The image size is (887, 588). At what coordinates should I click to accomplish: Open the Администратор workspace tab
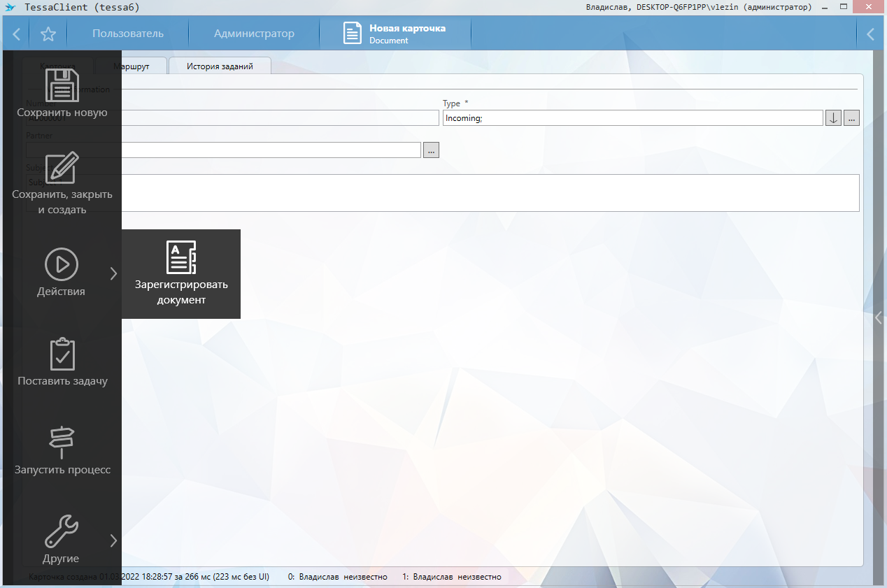(x=254, y=34)
